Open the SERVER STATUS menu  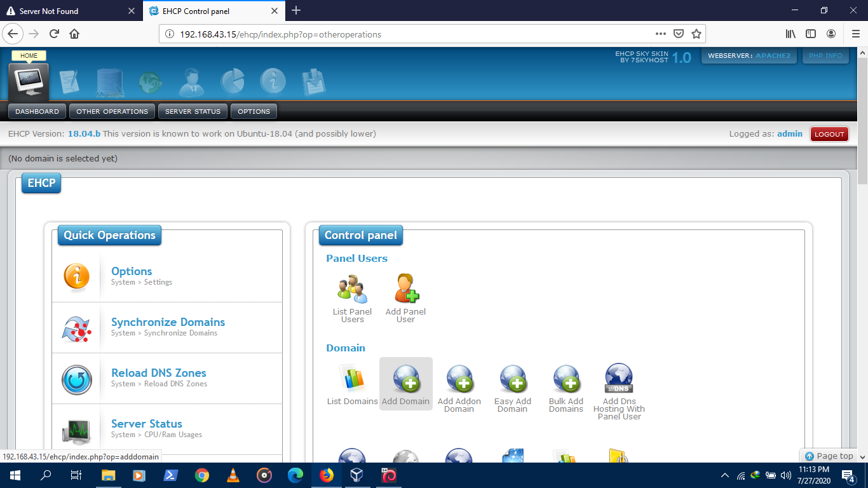[x=193, y=111]
